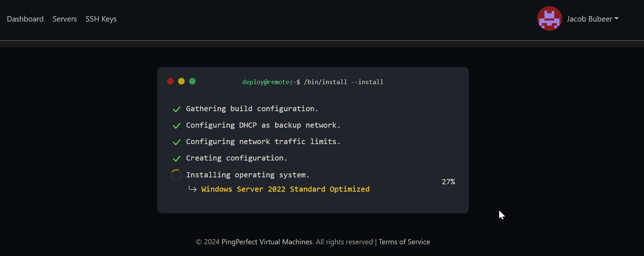Click the 27% install progress indicator

coord(448,182)
